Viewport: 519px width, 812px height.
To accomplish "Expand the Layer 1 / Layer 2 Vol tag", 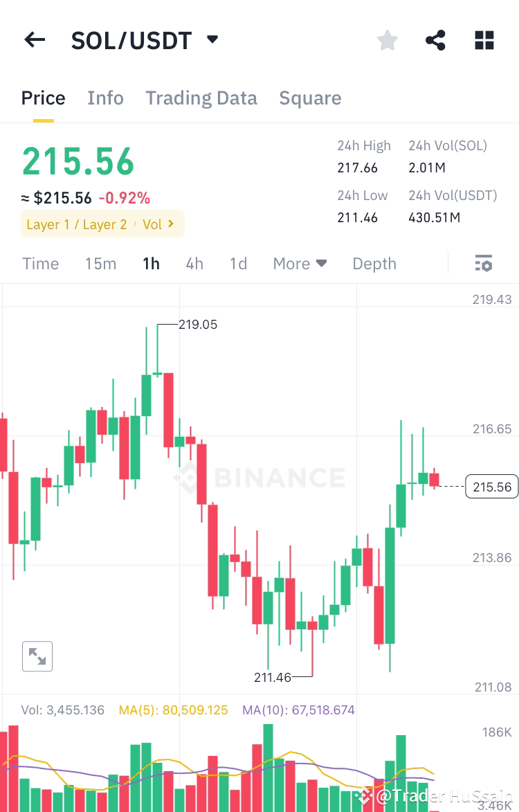I will tap(102, 224).
